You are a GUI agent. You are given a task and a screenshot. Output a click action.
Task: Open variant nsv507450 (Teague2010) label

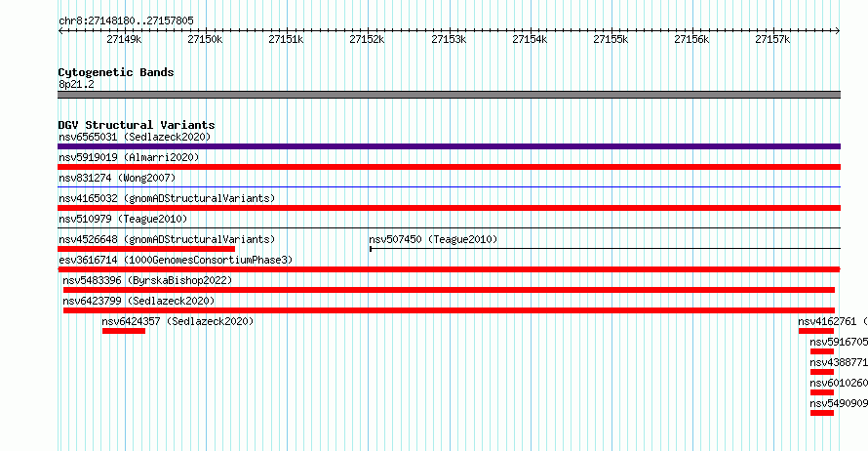pos(433,239)
